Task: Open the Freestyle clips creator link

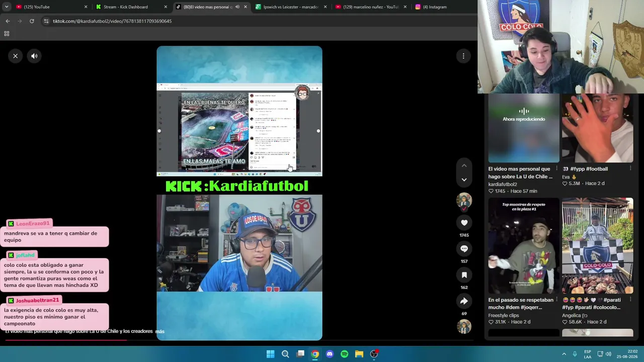Action: [x=504, y=315]
